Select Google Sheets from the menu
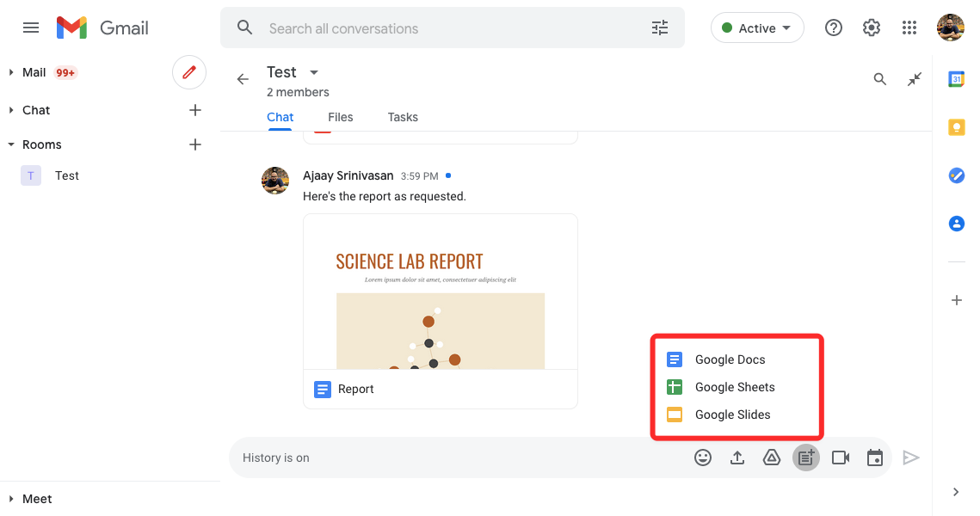 (735, 387)
